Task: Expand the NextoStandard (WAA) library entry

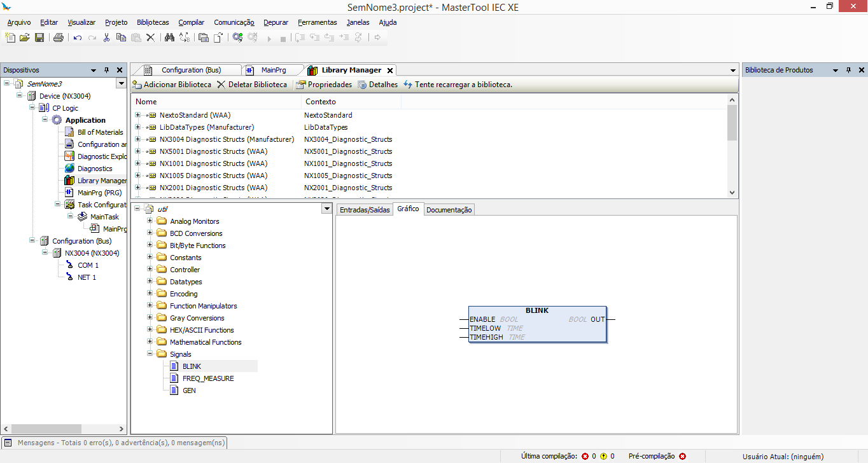Action: [137, 115]
